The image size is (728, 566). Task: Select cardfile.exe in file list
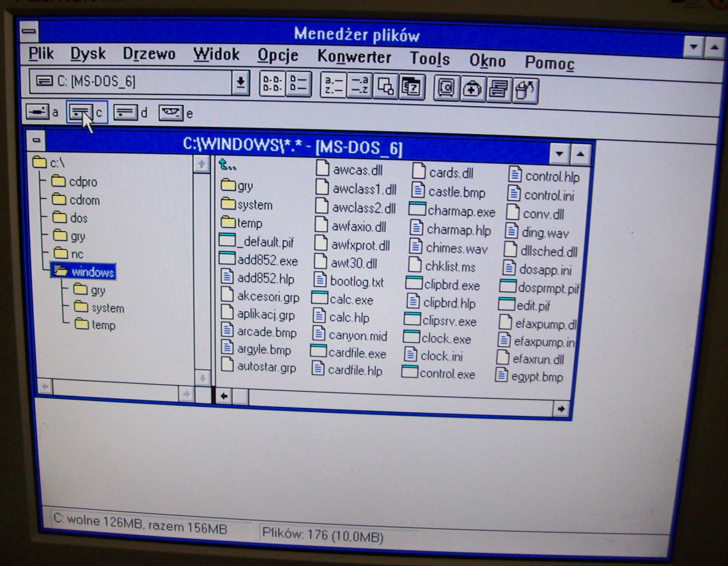tap(348, 352)
